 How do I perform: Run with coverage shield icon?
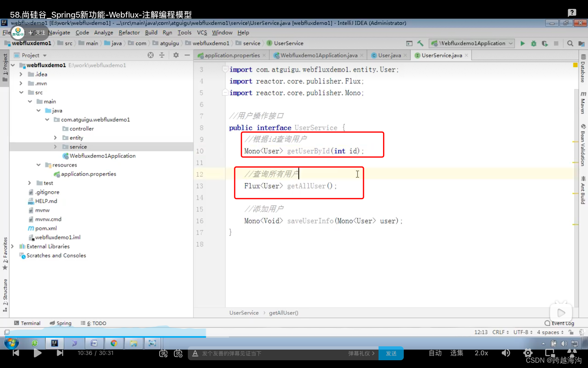tap(545, 43)
